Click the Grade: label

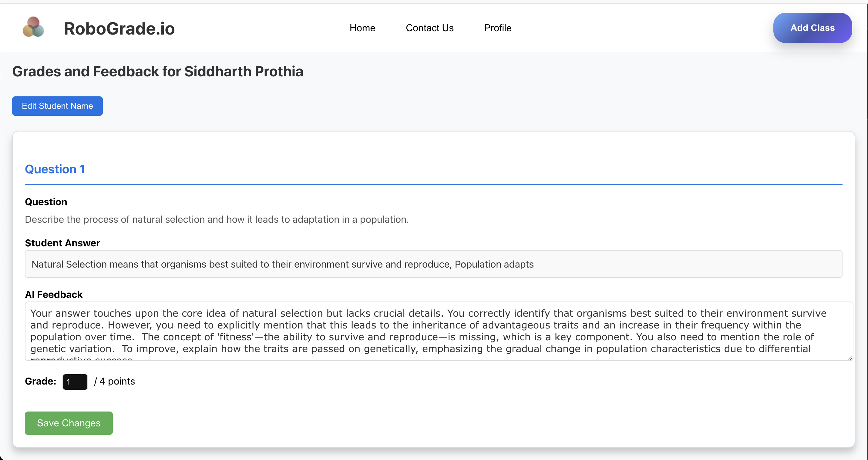point(40,381)
